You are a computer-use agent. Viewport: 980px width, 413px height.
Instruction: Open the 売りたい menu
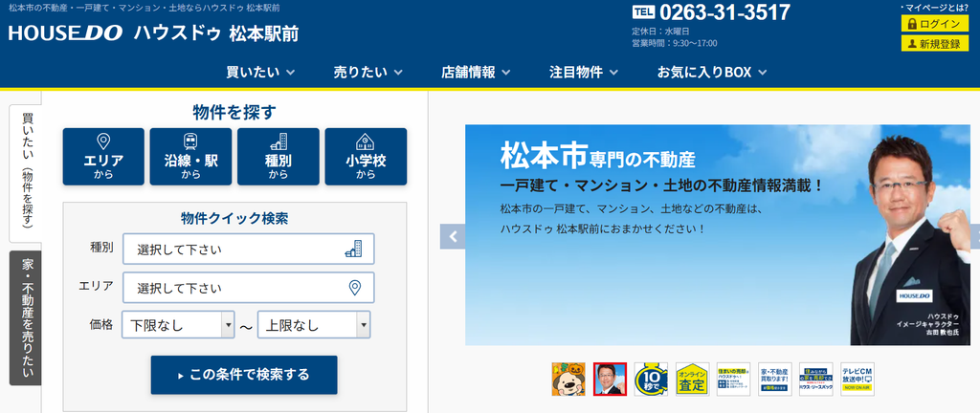368,73
